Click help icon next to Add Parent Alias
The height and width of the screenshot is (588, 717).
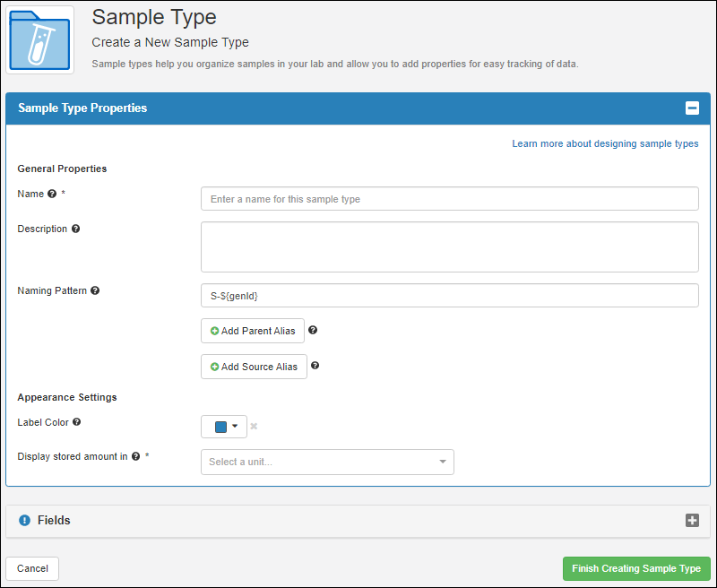313,330
